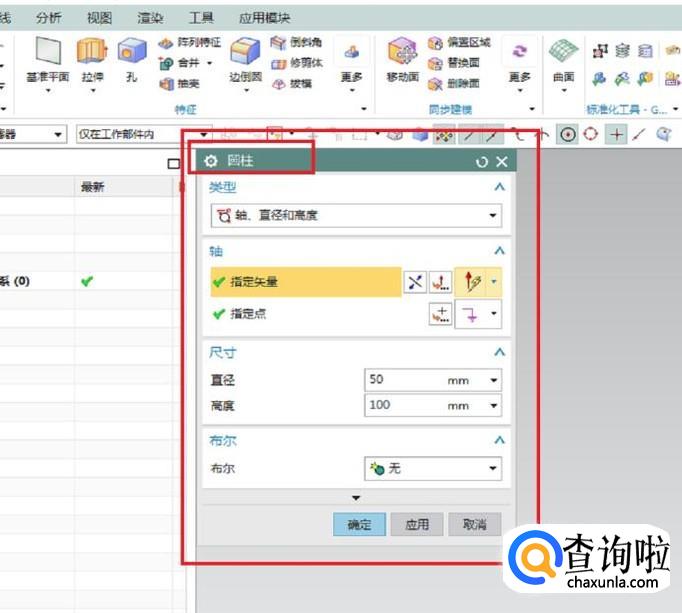The image size is (682, 613).
Task: Collapse the 尺寸 (Dimensions) section
Action: click(499, 352)
